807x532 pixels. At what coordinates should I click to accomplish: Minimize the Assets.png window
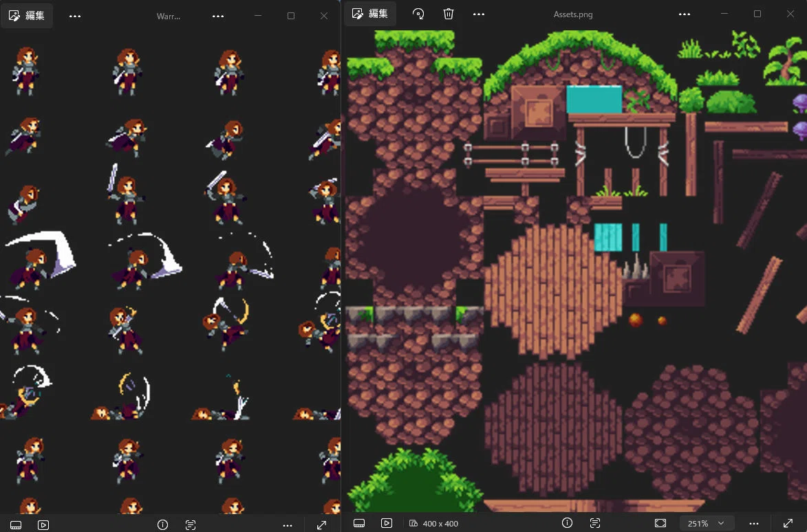click(724, 14)
